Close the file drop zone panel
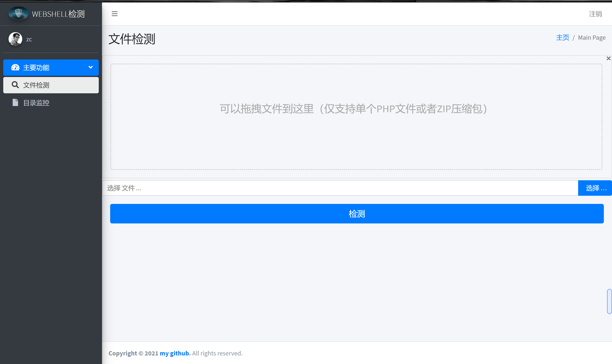Screen dimensions: 612x364 (608, 58)
